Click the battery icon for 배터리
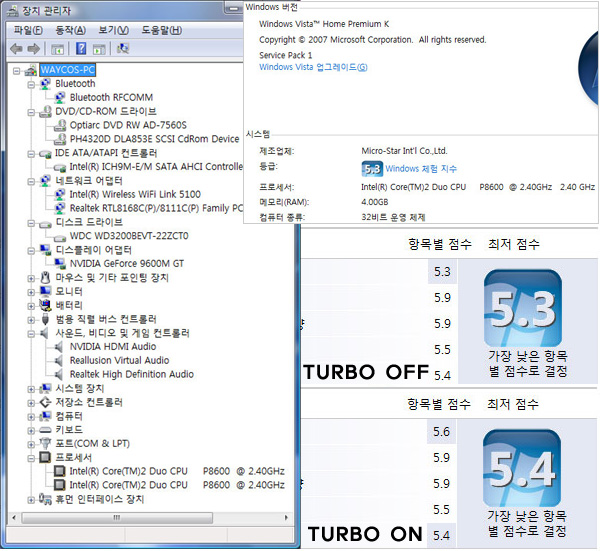Image resolution: width=600 pixels, height=551 pixels. pyautogui.click(x=45, y=305)
